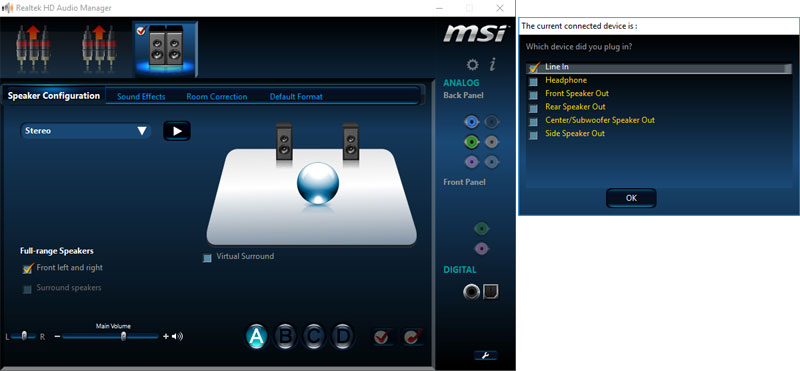Screen dimensions: 800x371
Task: Switch to Sound Effects tab
Action: (141, 96)
